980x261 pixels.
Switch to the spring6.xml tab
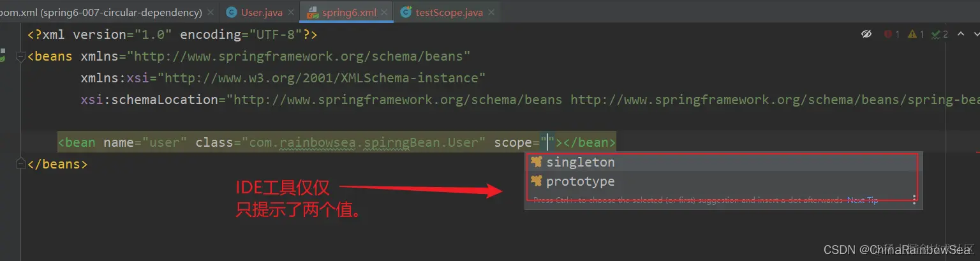[350, 12]
